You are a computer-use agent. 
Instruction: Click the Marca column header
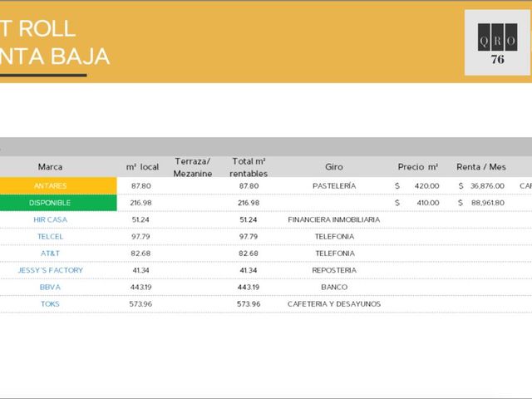pyautogui.click(x=50, y=167)
